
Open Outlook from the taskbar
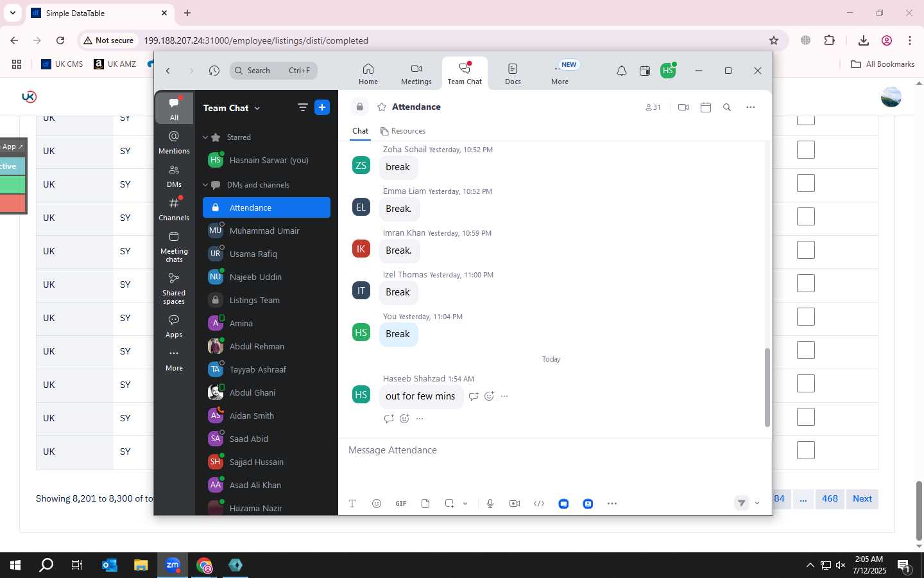tap(110, 565)
